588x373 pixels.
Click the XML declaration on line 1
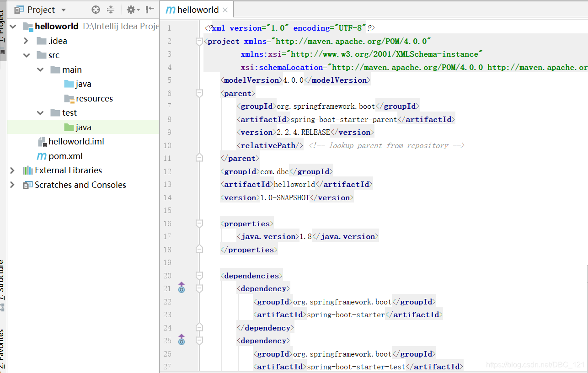[x=290, y=28]
